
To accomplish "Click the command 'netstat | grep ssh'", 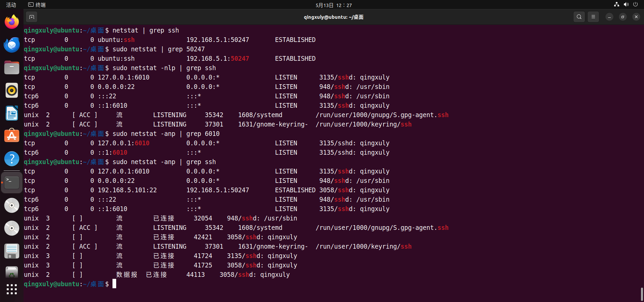I will pyautogui.click(x=146, y=30).
